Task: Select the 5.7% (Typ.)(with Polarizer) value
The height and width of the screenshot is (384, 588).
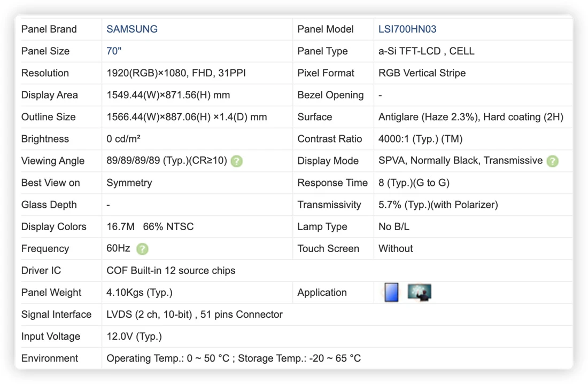Action: pos(438,205)
